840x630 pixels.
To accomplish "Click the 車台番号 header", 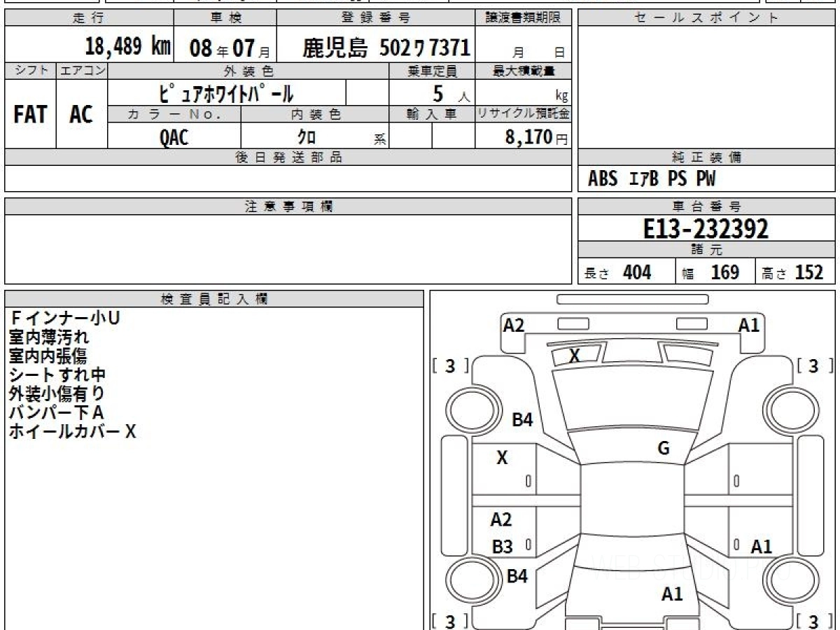I will tap(706, 206).
